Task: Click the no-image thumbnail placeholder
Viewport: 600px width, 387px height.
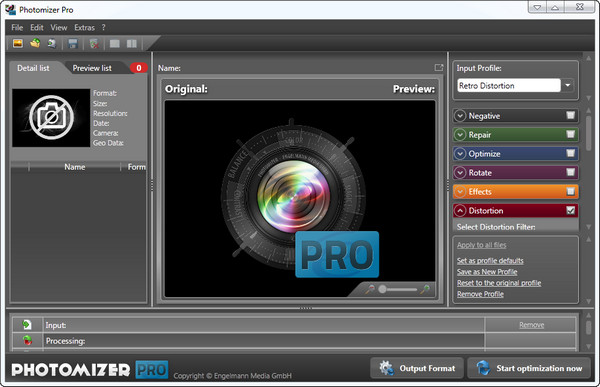Action: click(x=51, y=118)
